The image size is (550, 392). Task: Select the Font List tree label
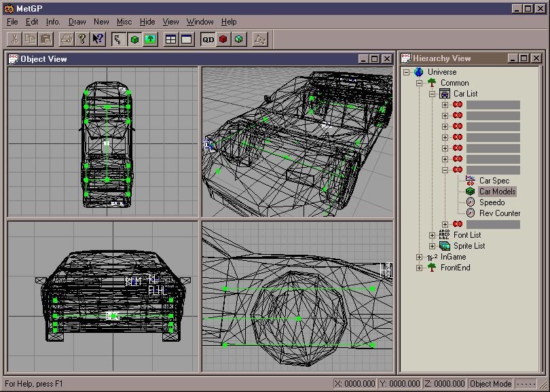pyautogui.click(x=467, y=235)
